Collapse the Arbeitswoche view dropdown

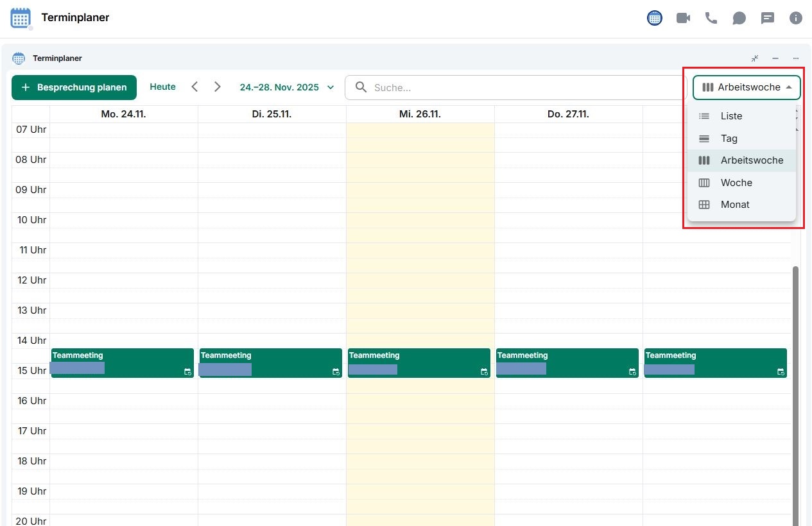coord(747,87)
